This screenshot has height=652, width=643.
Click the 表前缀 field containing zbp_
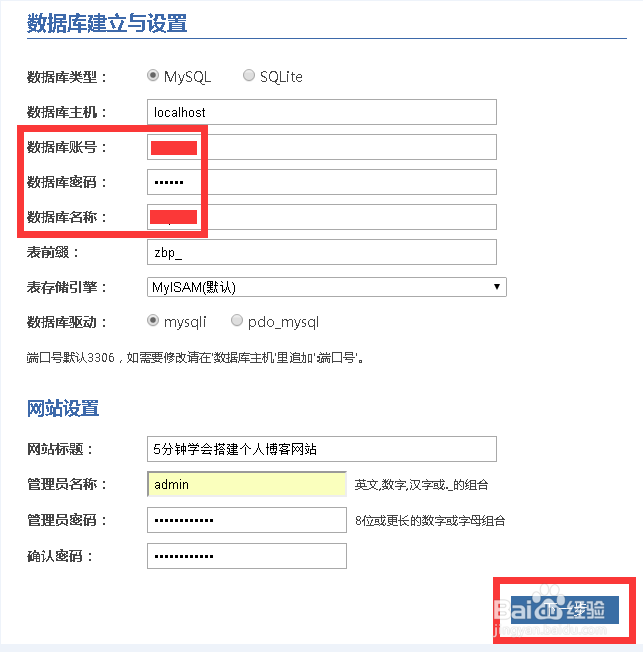(321, 252)
